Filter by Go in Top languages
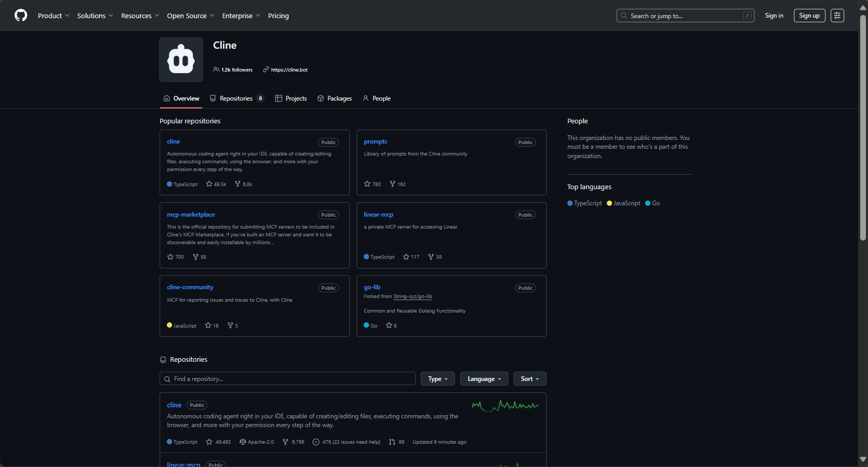The image size is (868, 467). (652, 203)
